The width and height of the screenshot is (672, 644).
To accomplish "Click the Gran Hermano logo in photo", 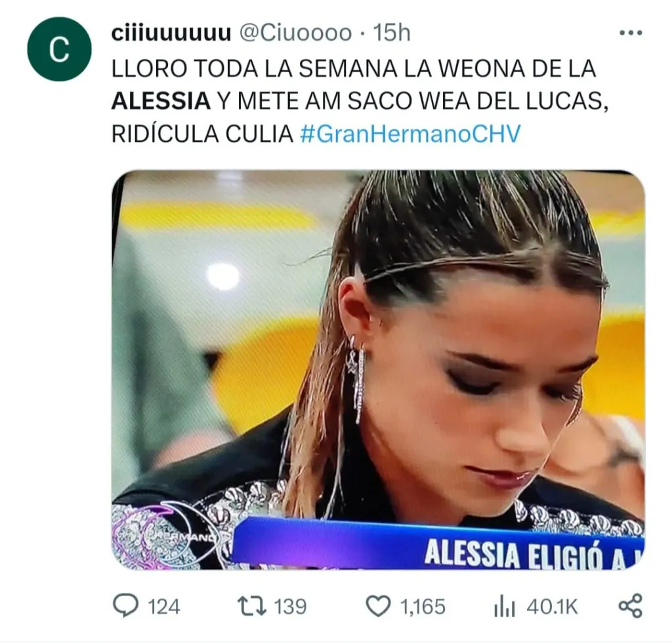I will click(171, 535).
